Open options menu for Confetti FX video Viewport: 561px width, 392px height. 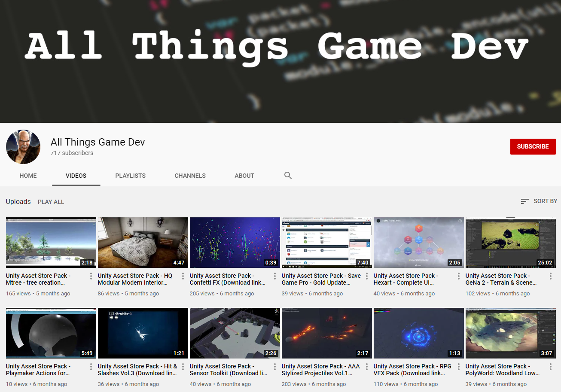pos(275,276)
